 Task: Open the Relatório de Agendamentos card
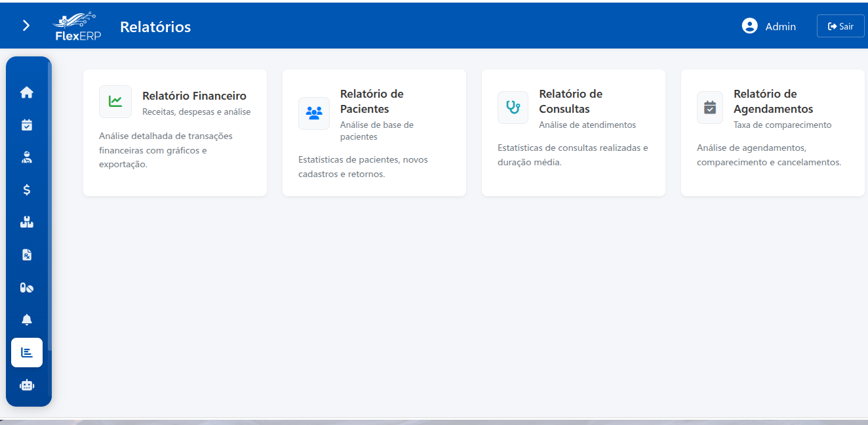click(772, 131)
